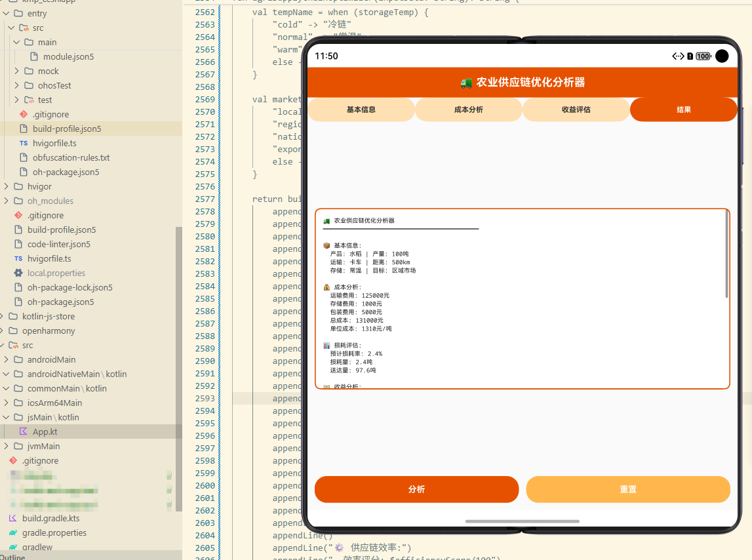
Task: Click the TS icon of entry hvigorfile.ts
Action: (x=24, y=143)
